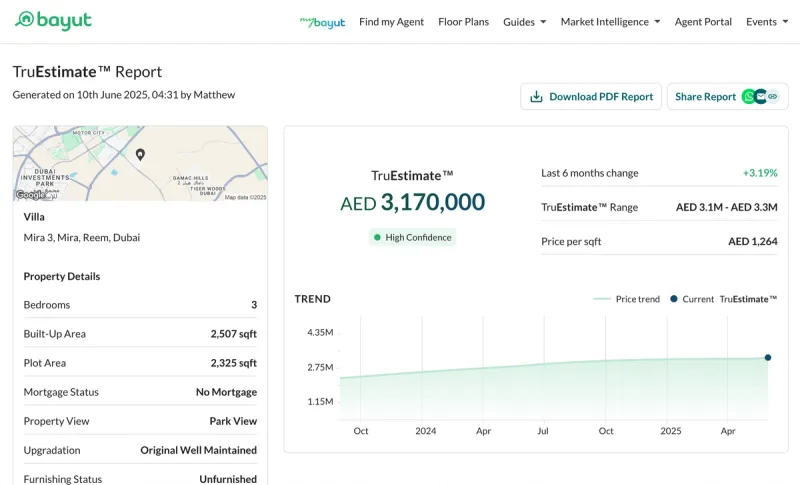Share report via email icon
Viewport: 800px width, 485px height.
click(760, 97)
